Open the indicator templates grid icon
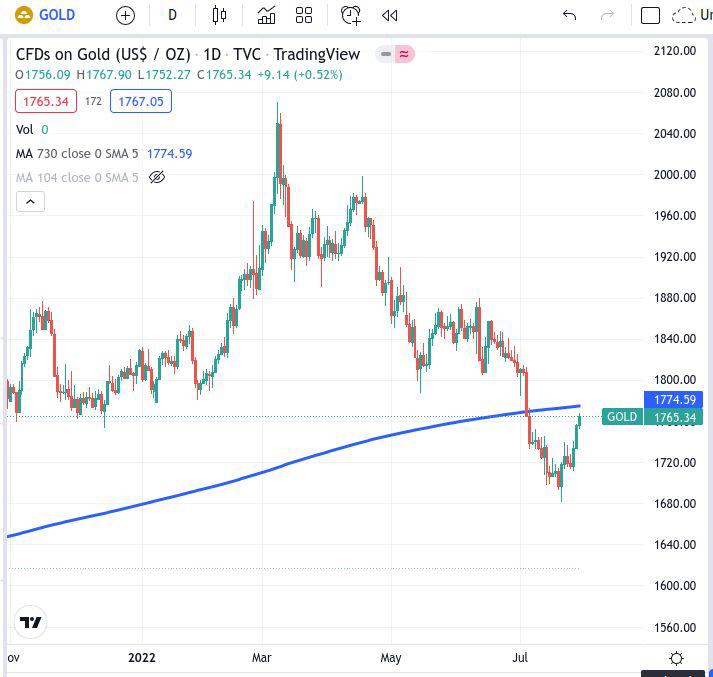713x677 pixels. [304, 15]
